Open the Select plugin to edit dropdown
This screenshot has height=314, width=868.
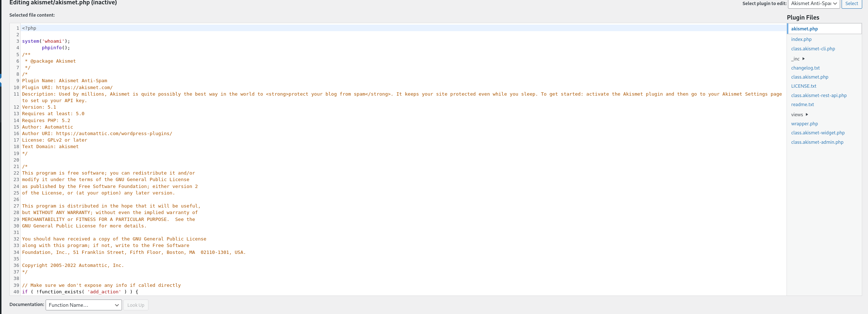pyautogui.click(x=814, y=4)
